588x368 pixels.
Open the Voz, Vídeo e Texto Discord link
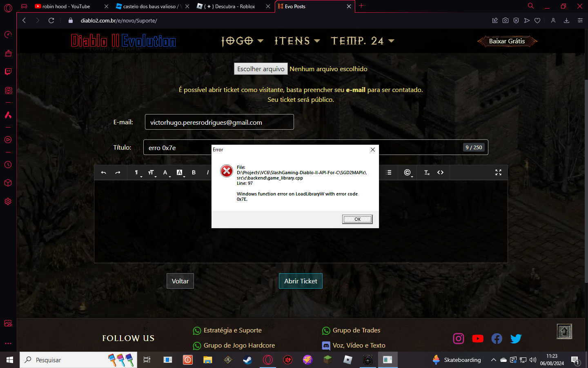click(354, 346)
